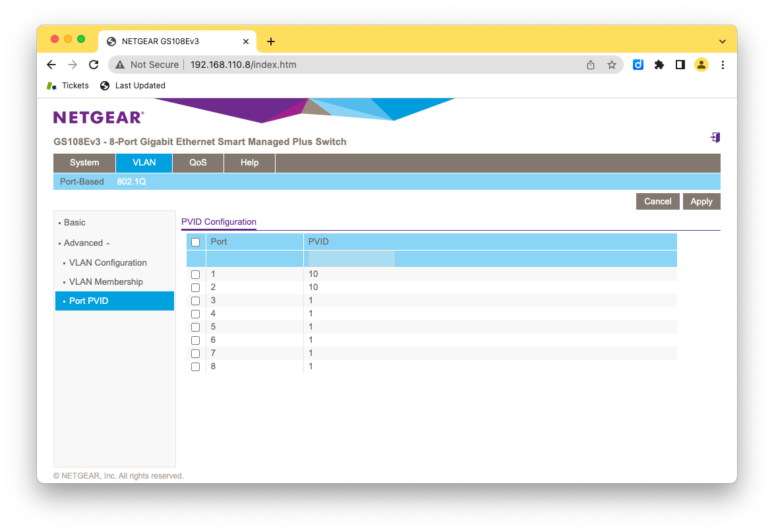Open the blue extension icon
The image size is (774, 532).
638,65
